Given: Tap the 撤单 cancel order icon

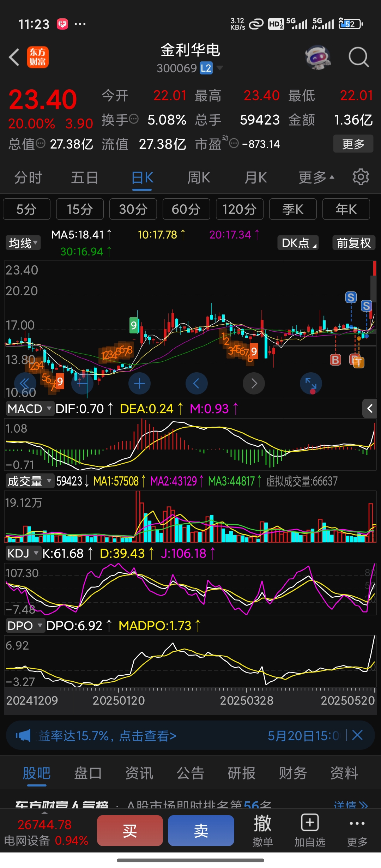Looking at the screenshot, I should 262,831.
